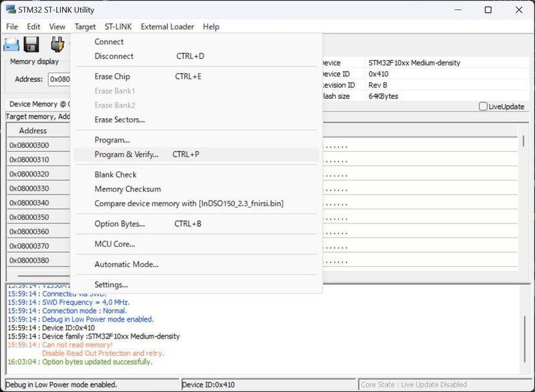Choose Memory Checksum menu entry

197,189
